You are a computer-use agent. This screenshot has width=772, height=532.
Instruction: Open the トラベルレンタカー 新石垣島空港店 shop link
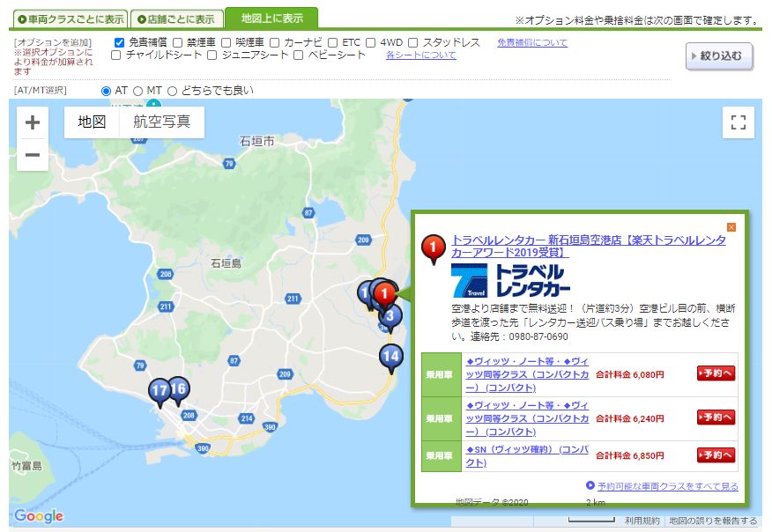pyautogui.click(x=589, y=246)
